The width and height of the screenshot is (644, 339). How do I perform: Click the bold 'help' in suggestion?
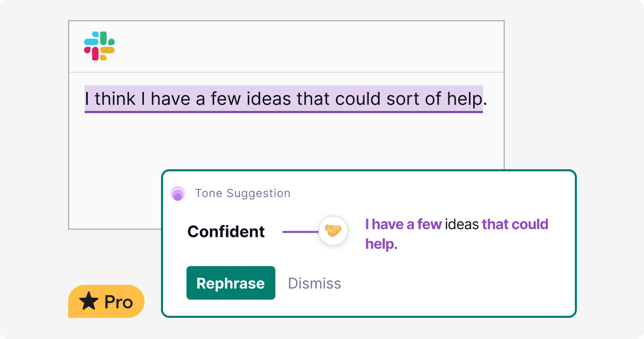click(379, 244)
